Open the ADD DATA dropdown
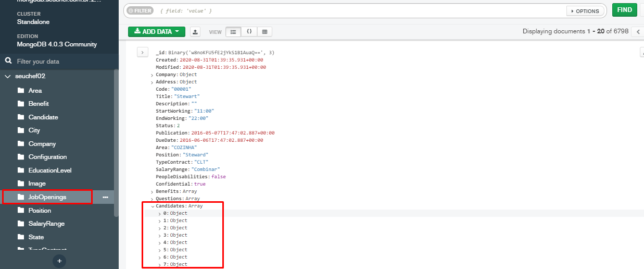 pos(156,32)
